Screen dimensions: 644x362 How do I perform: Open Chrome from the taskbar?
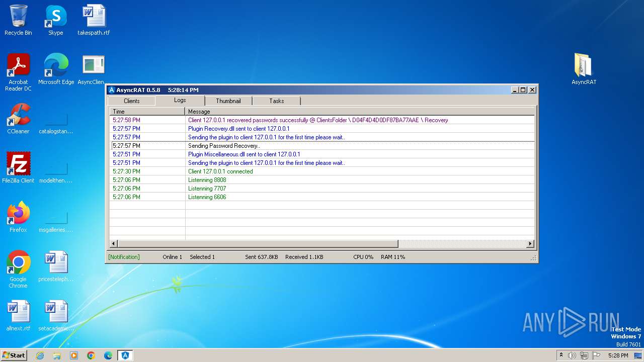[x=91, y=355]
